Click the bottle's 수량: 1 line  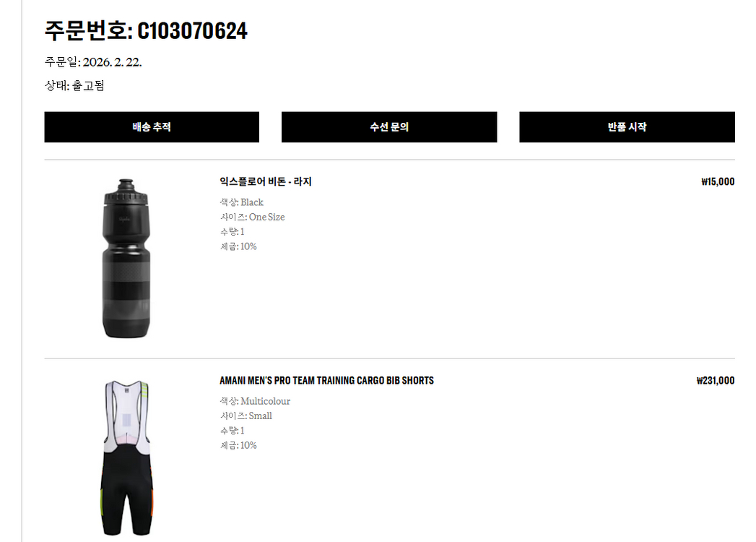coord(232,232)
